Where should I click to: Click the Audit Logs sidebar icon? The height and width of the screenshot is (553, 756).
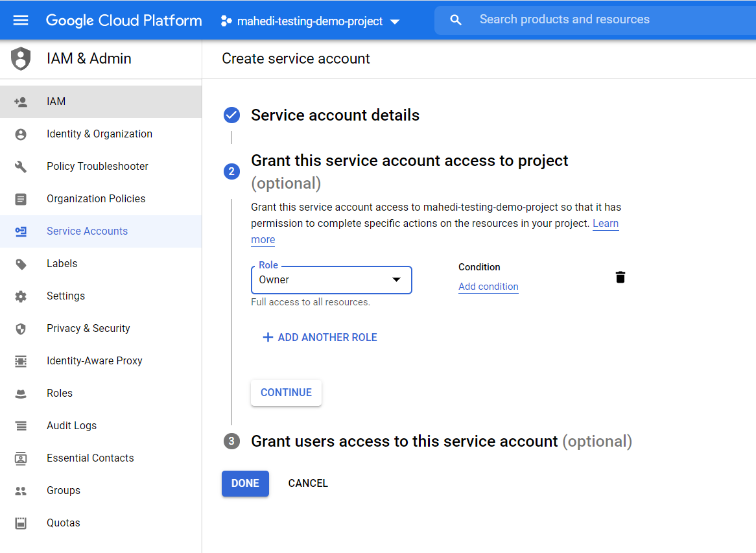pos(21,425)
